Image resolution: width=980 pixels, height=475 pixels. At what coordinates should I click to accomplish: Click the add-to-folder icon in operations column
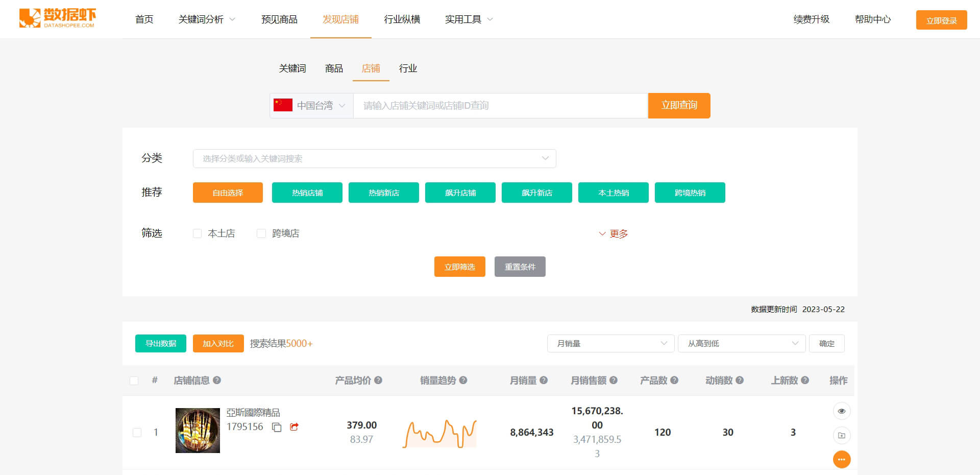842,435
